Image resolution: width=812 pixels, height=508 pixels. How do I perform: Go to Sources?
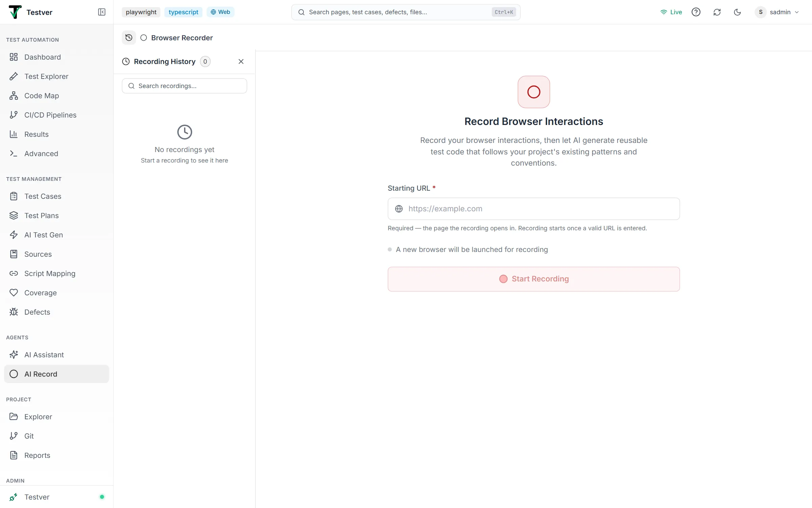point(57,254)
